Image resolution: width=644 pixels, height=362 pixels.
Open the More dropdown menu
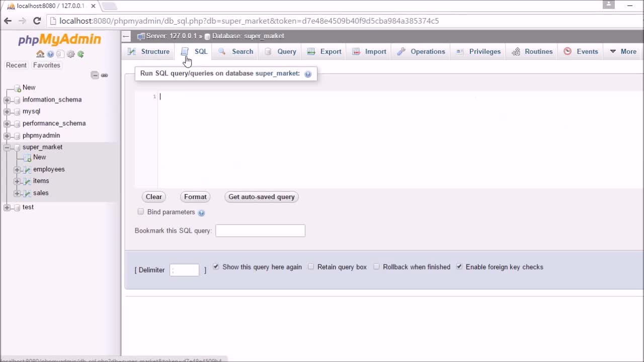click(623, 51)
